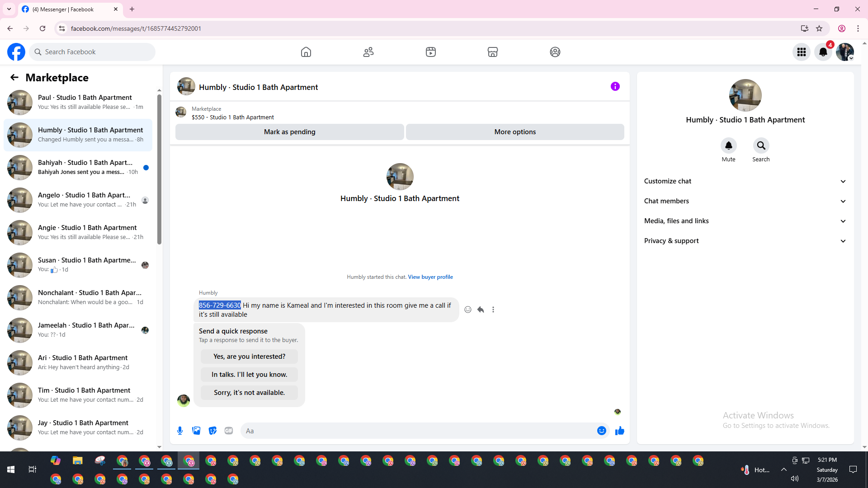The width and height of the screenshot is (868, 488).
Task: Open Jameelah's conversation
Action: click(x=78, y=330)
